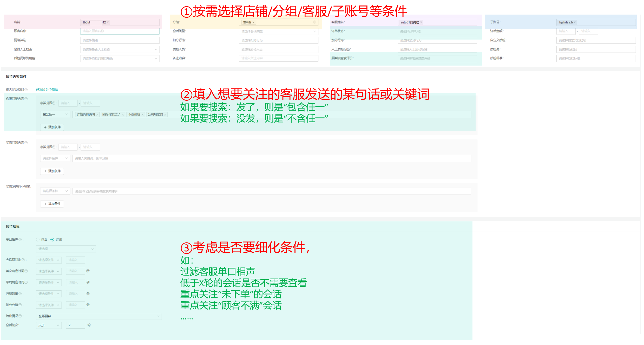Click 添加条件 under 客服回复内容
Image resolution: width=644 pixels, height=345 pixels.
(52, 127)
